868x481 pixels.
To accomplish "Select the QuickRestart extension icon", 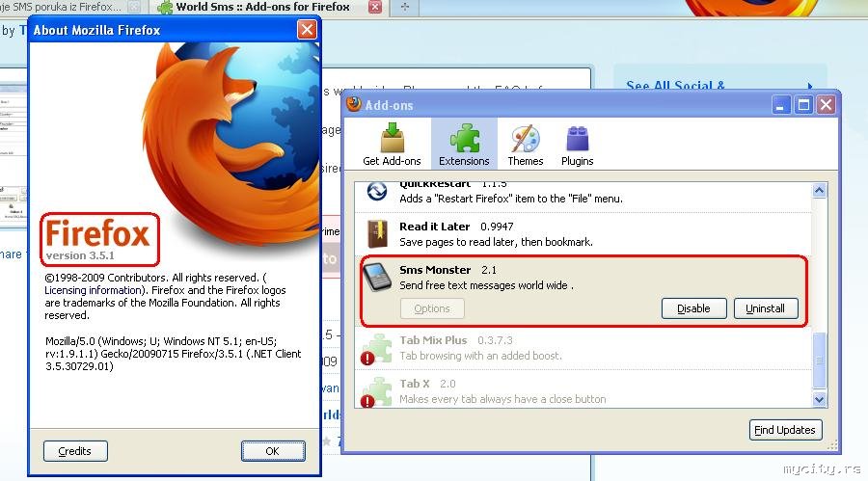I will [x=377, y=192].
